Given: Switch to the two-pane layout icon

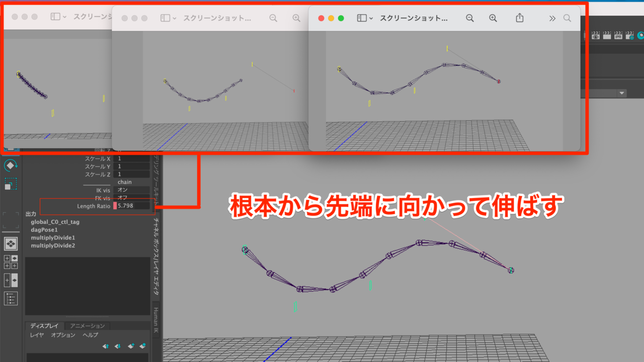Looking at the screenshot, I should coord(11,280).
